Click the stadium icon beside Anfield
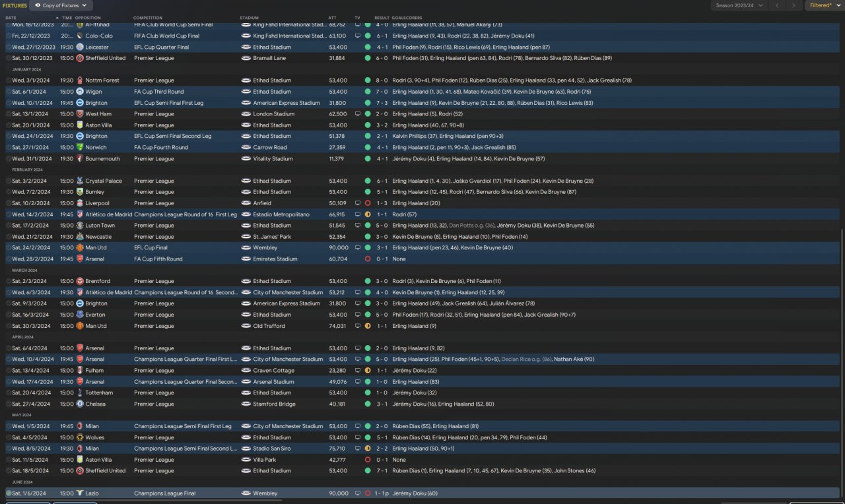The width and height of the screenshot is (845, 504). 246,203
